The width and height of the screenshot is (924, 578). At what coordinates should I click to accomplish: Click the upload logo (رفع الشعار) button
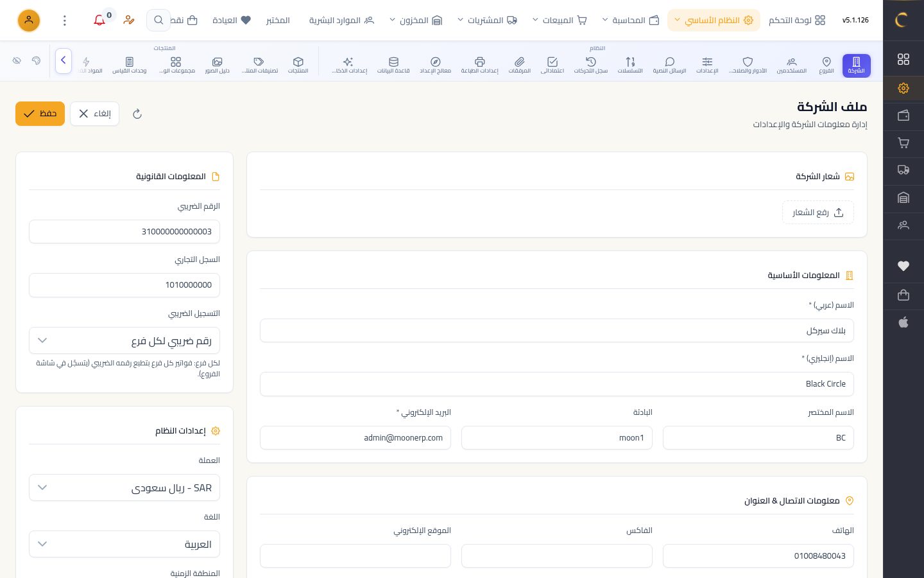pyautogui.click(x=818, y=213)
